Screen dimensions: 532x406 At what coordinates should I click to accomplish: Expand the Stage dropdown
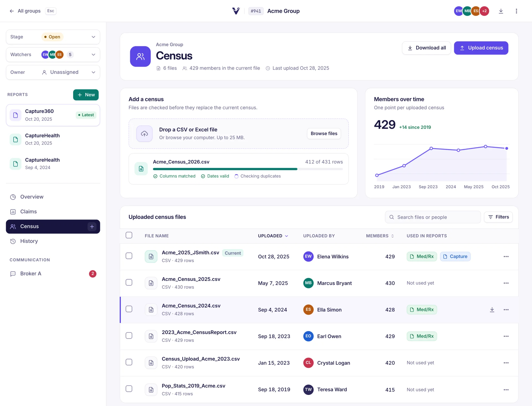(x=53, y=37)
